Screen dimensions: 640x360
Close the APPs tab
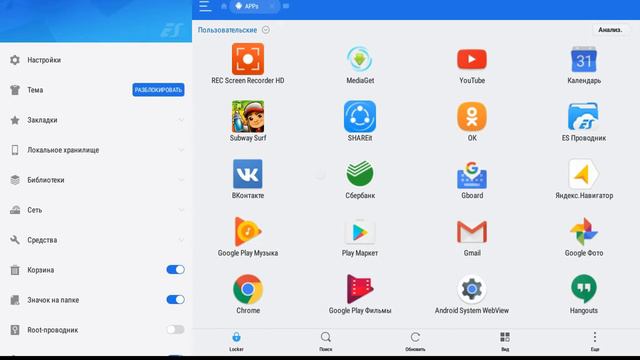tap(272, 6)
